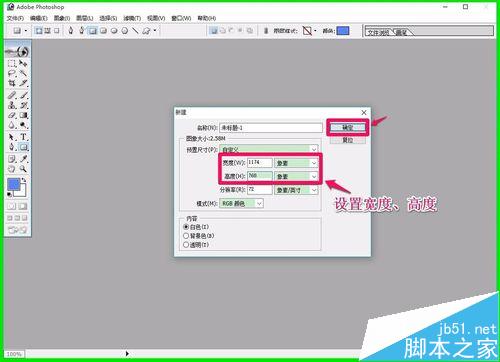The width and height of the screenshot is (500, 362).
Task: Select the Dodge tool
Action: [x=23, y=125]
